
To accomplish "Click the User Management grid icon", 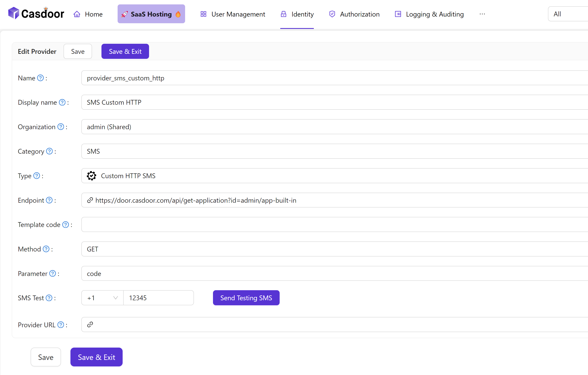I will [203, 14].
